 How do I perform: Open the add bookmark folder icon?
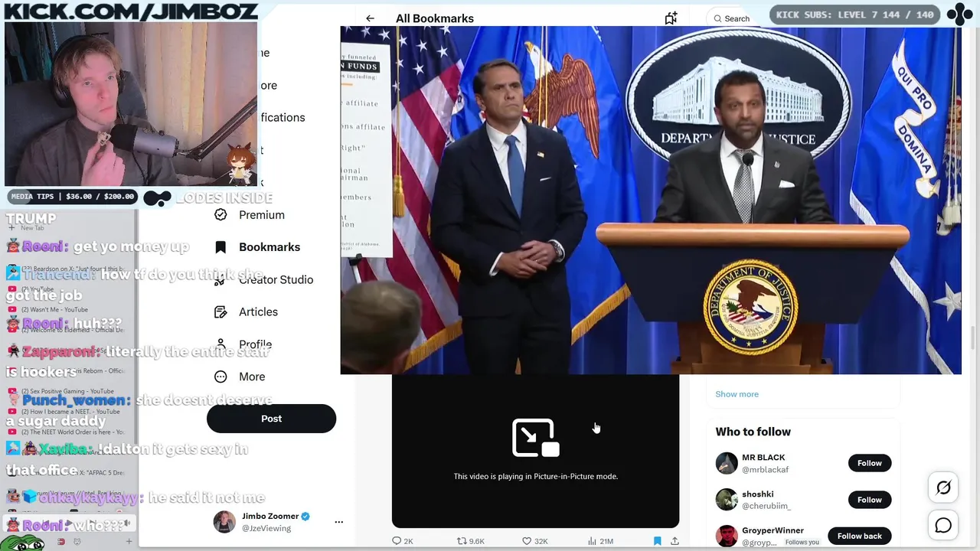[671, 18]
